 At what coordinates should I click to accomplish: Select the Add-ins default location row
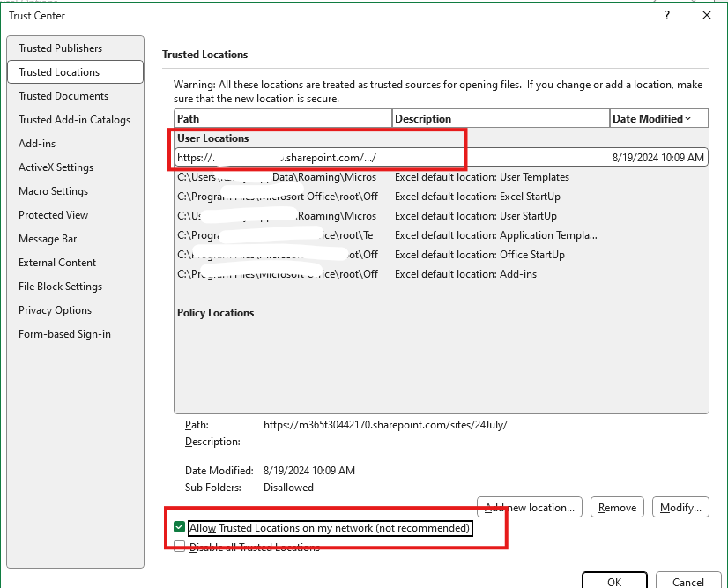[x=441, y=274]
